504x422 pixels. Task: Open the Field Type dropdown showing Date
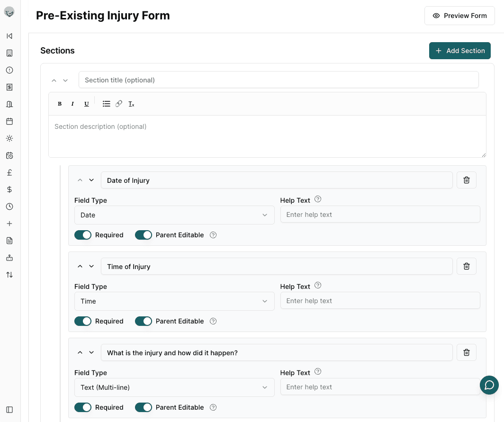(x=174, y=215)
